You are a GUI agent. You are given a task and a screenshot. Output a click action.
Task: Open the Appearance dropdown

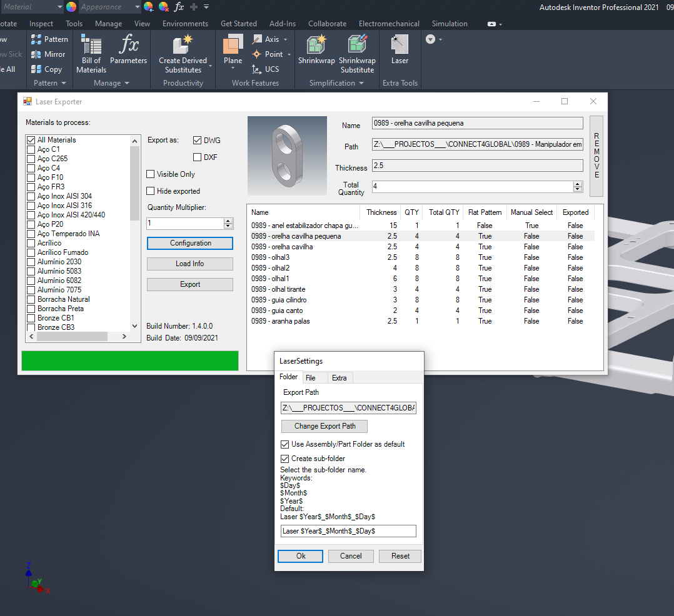(x=137, y=7)
